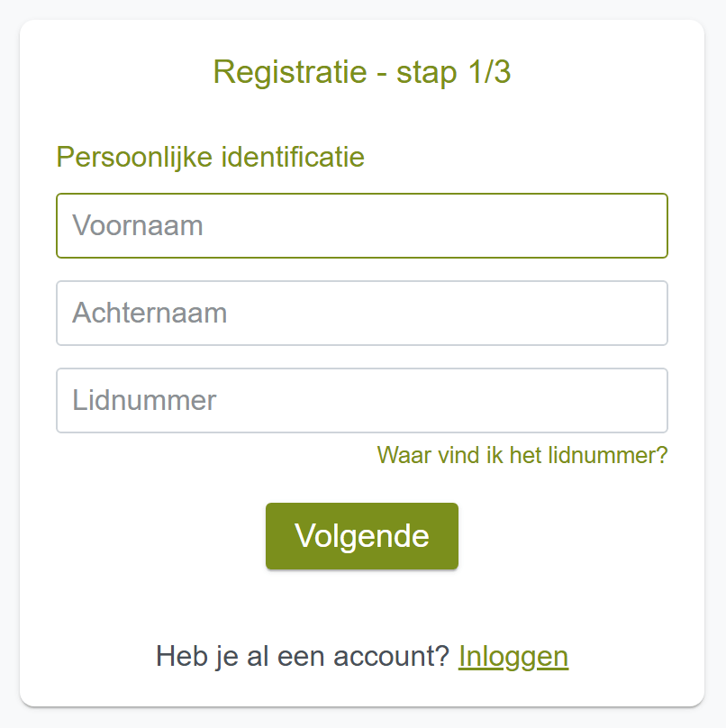Select the membership number text box

coord(362,400)
